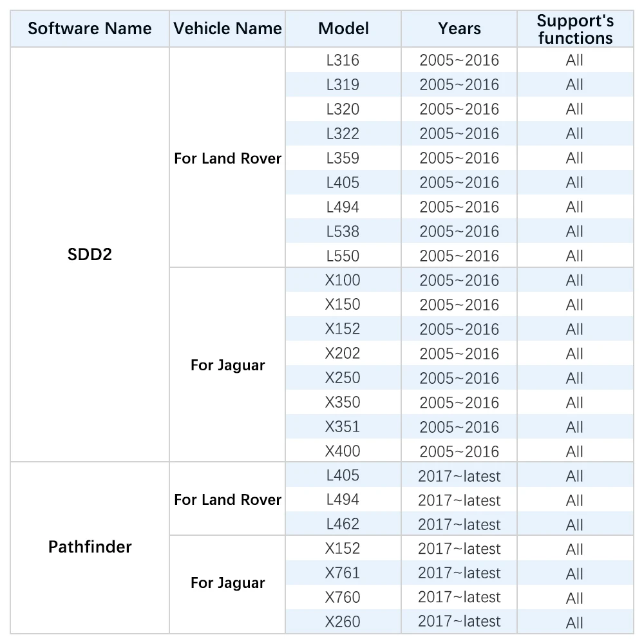Click All functions cell in L550 row
Screen dimensions: 644x644
(x=575, y=256)
